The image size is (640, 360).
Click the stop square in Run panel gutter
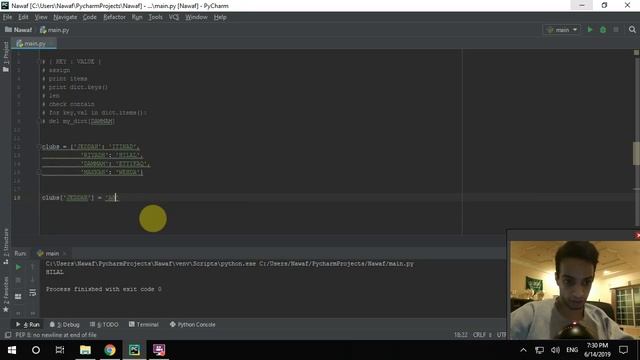click(18, 280)
